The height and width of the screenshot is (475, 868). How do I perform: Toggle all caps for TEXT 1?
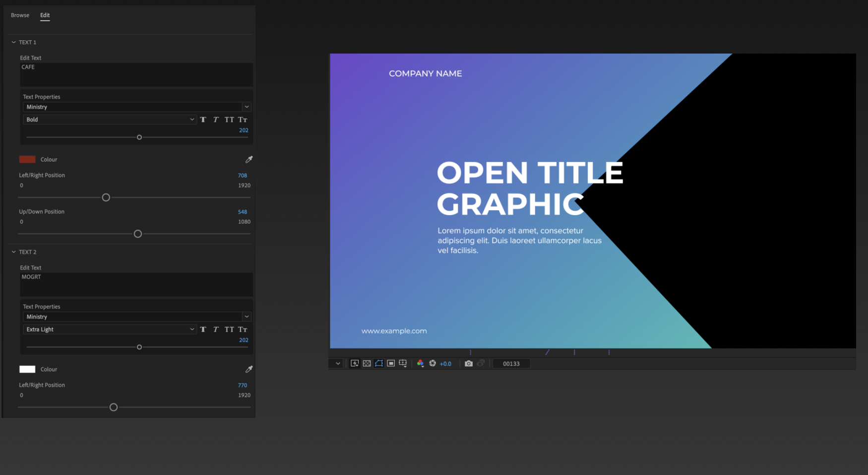229,119
